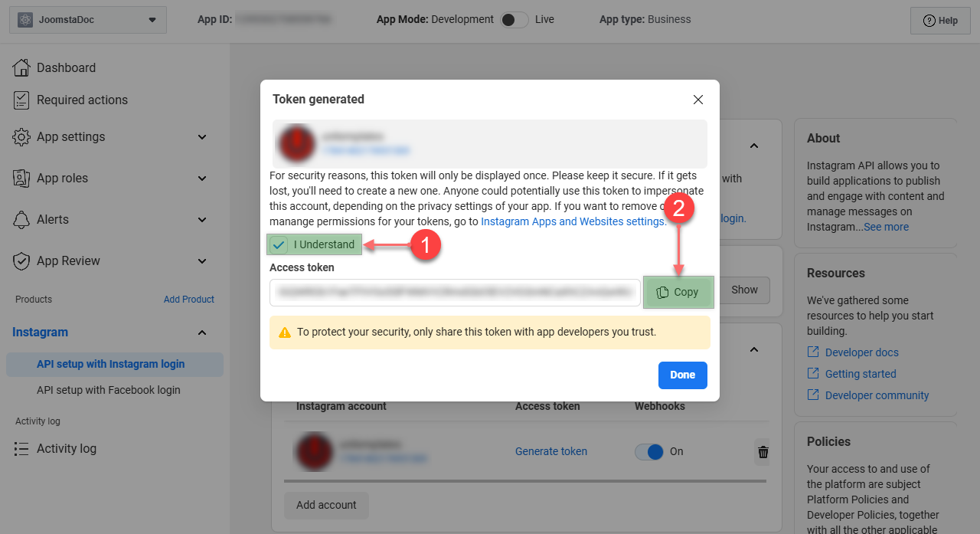Viewport: 980px width, 534px height.
Task: Click Instagram account avatar in table
Action: (315, 452)
